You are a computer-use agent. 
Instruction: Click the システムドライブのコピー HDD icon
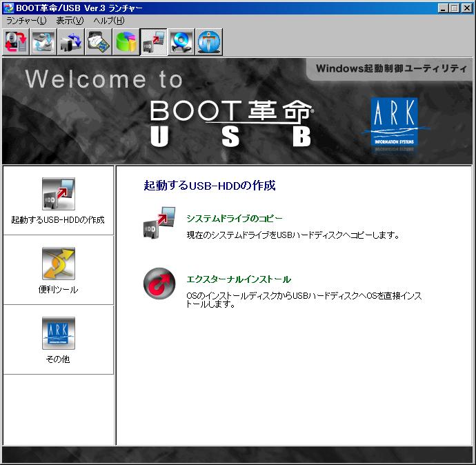pyautogui.click(x=159, y=223)
